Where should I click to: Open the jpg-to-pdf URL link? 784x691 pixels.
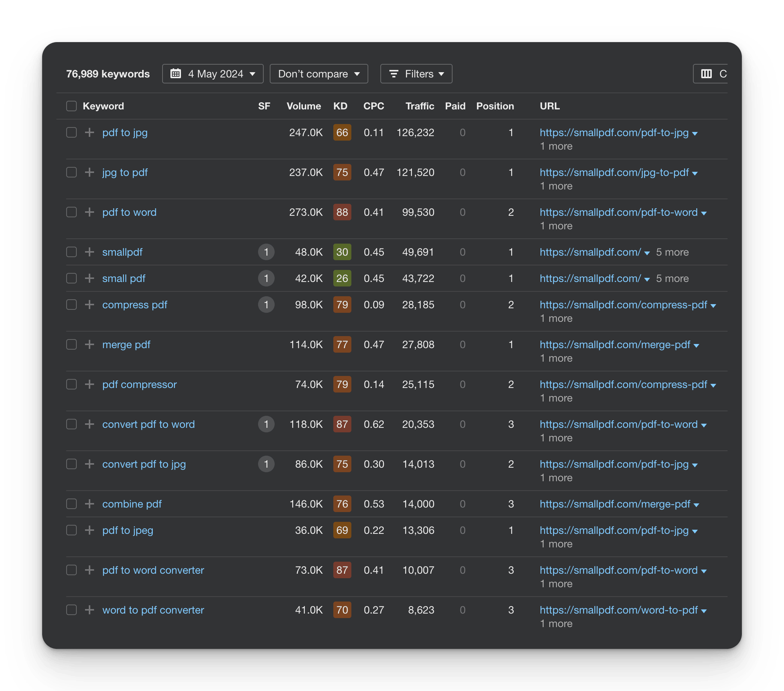point(614,173)
